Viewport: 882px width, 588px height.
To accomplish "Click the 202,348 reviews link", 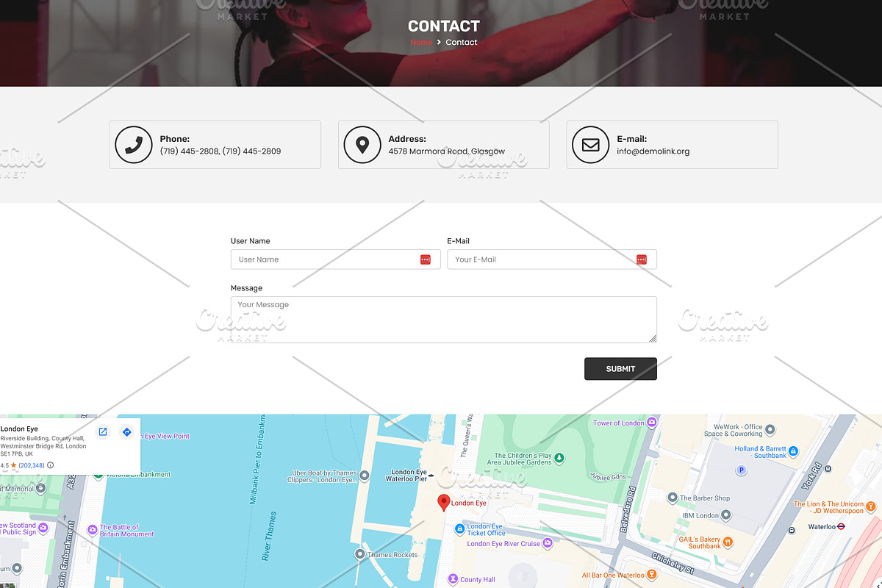I will [32, 465].
